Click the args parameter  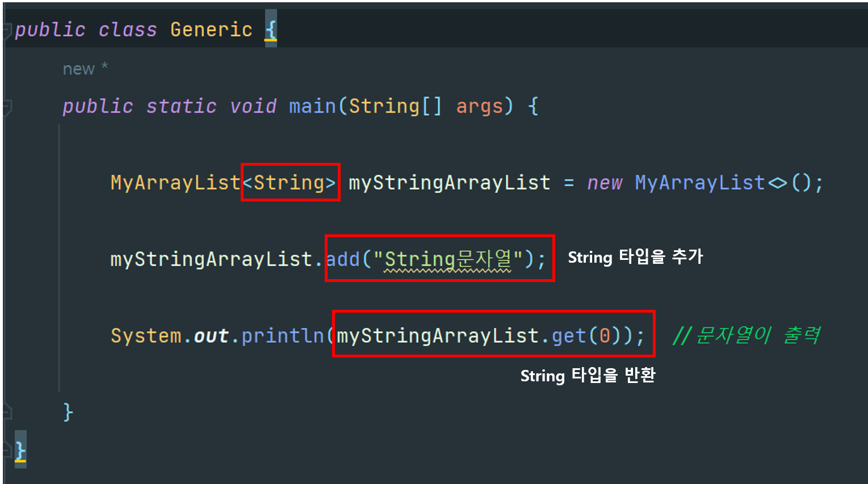coord(480,107)
